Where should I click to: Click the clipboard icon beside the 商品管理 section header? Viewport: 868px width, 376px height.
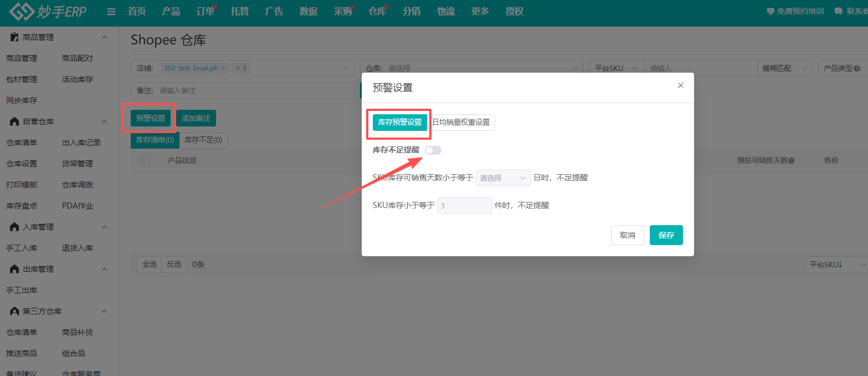pyautogui.click(x=15, y=37)
